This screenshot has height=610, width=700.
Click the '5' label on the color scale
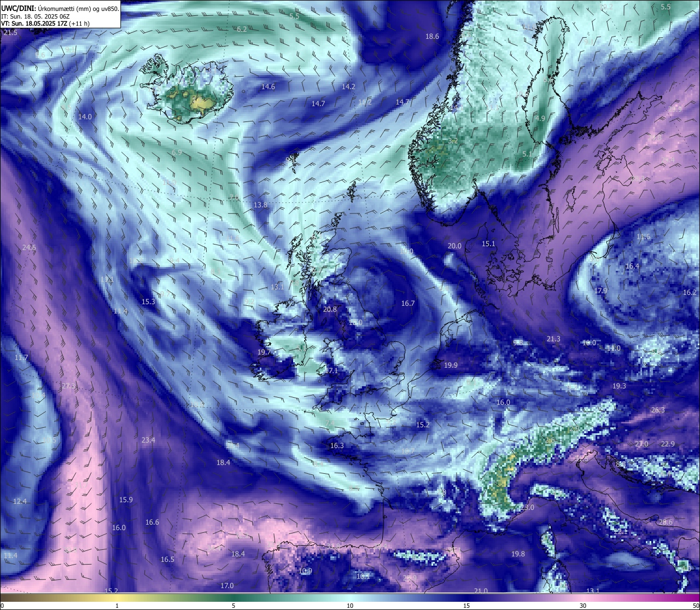click(234, 605)
